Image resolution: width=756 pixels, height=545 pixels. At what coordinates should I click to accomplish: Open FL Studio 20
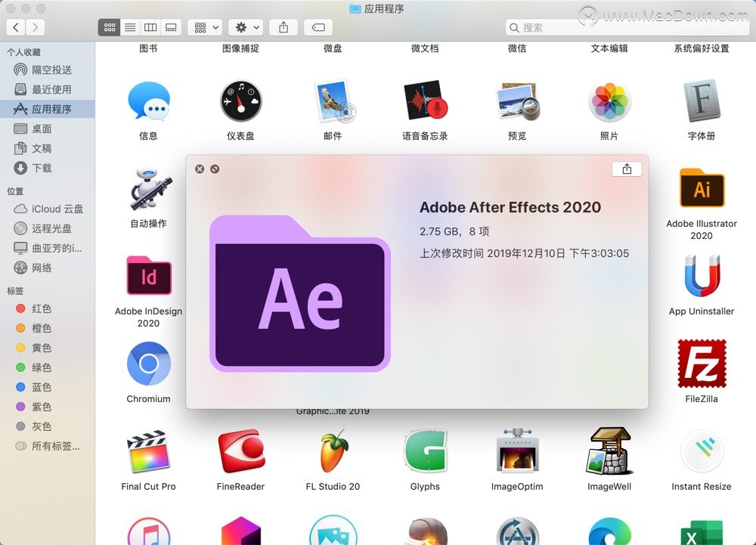coord(333,451)
